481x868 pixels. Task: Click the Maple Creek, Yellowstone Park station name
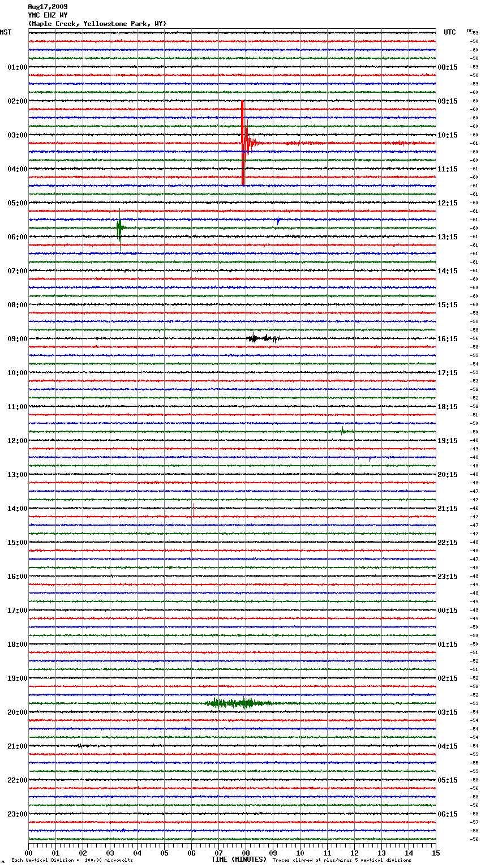point(97,24)
